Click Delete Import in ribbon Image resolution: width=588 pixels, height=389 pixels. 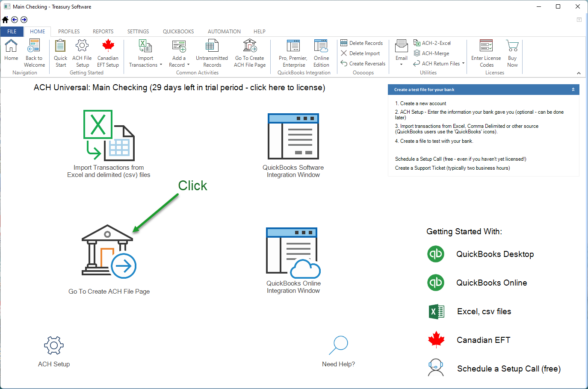[x=360, y=53]
